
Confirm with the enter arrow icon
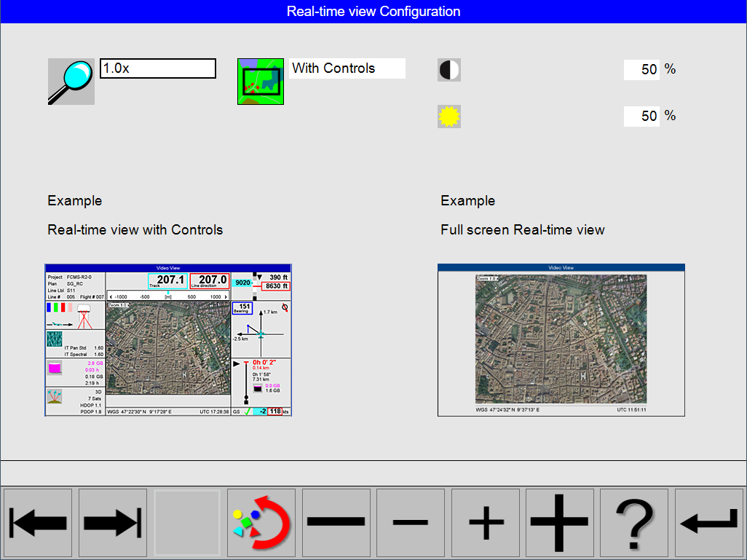click(x=708, y=522)
